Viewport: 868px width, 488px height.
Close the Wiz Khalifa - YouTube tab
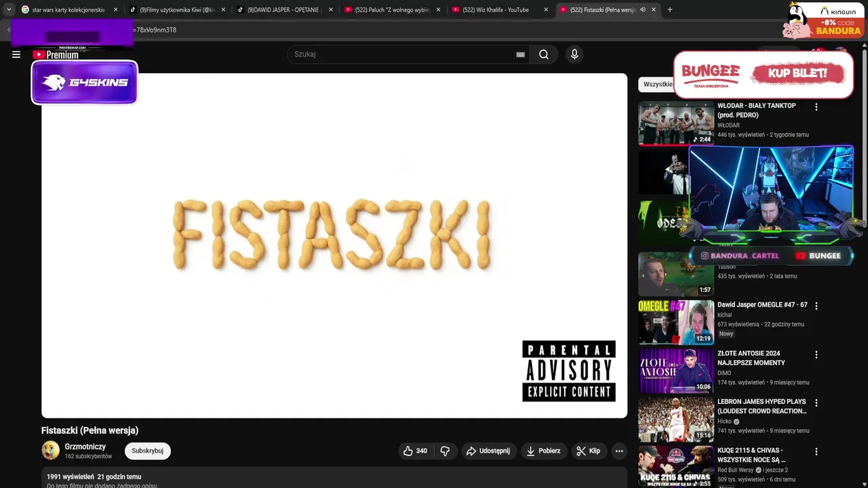point(546,9)
